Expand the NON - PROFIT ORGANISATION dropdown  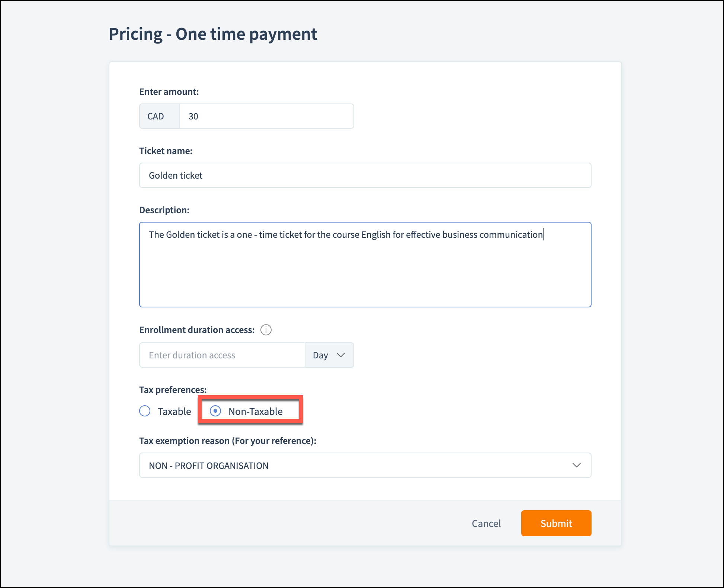tap(365, 465)
